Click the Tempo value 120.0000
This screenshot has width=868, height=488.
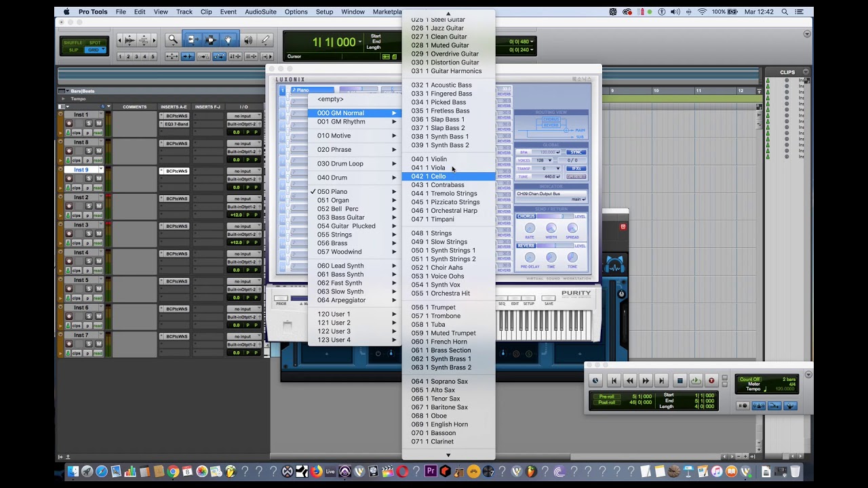pos(785,389)
